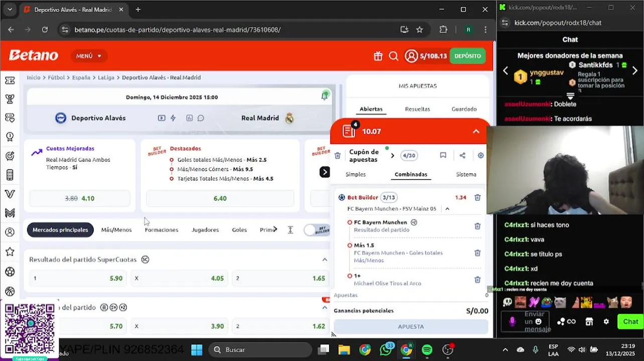
Task: Click the match notification bell icon
Action: point(325,96)
